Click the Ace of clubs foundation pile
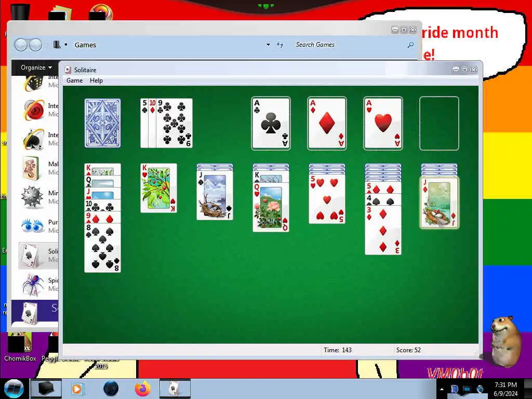This screenshot has height=399, width=532. coord(271,124)
